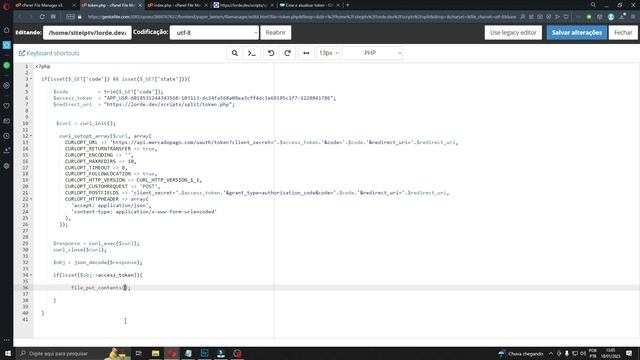The width and height of the screenshot is (640, 360).
Task: Open File Explorer from taskbar
Action: (x=156, y=353)
